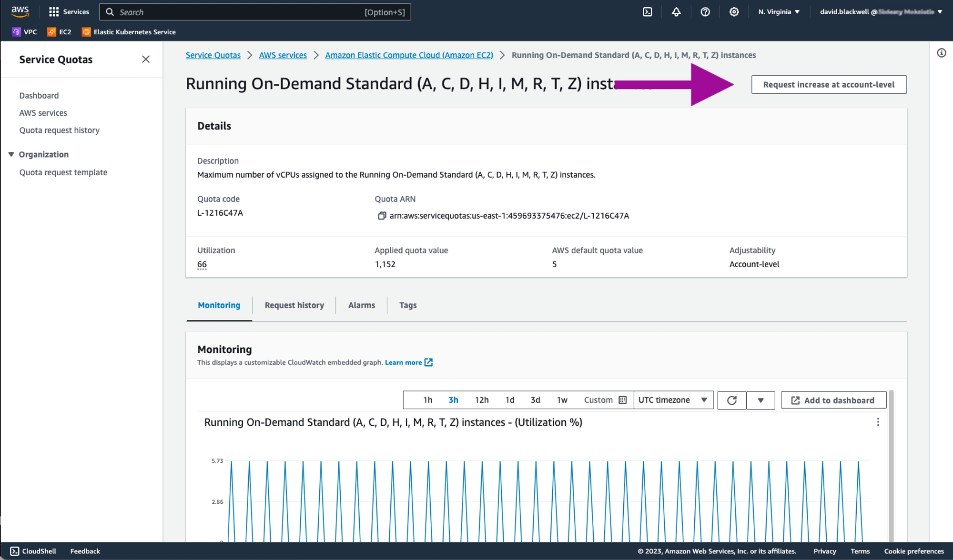The width and height of the screenshot is (953, 560).
Task: Open the UTC timezone dropdown
Action: [673, 400]
